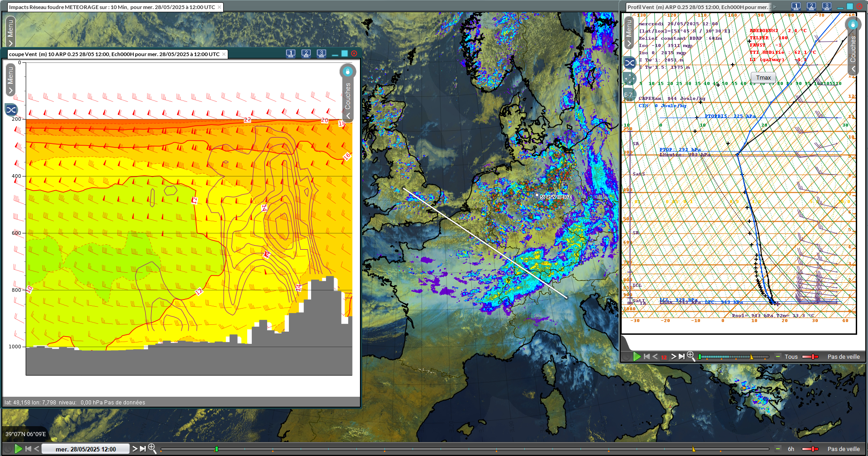Toggle the green minus button beside Tous
This screenshot has height=456, width=868.
(x=778, y=356)
